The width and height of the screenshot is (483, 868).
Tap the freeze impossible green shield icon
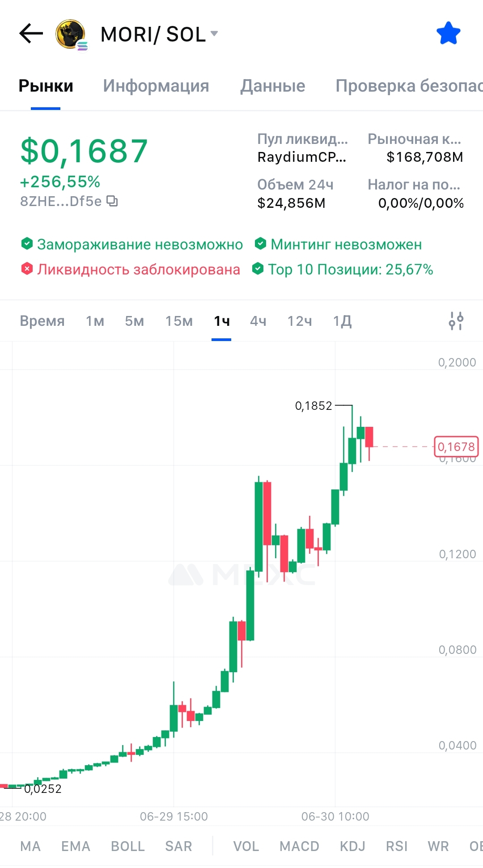(27, 244)
